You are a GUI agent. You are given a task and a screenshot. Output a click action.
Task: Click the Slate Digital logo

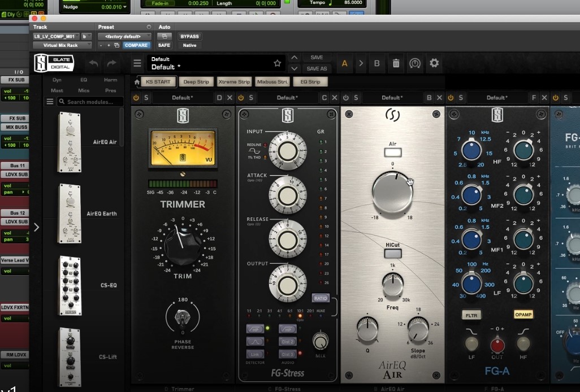(x=54, y=63)
